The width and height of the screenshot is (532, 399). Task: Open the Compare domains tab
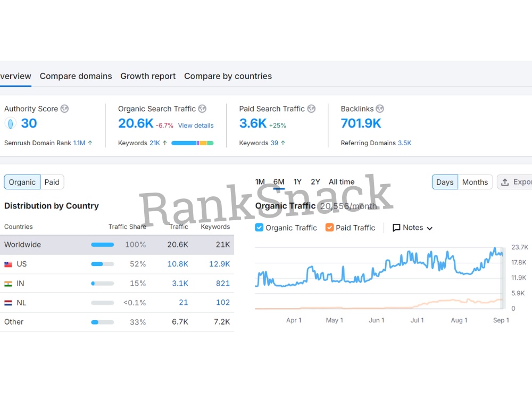(76, 76)
